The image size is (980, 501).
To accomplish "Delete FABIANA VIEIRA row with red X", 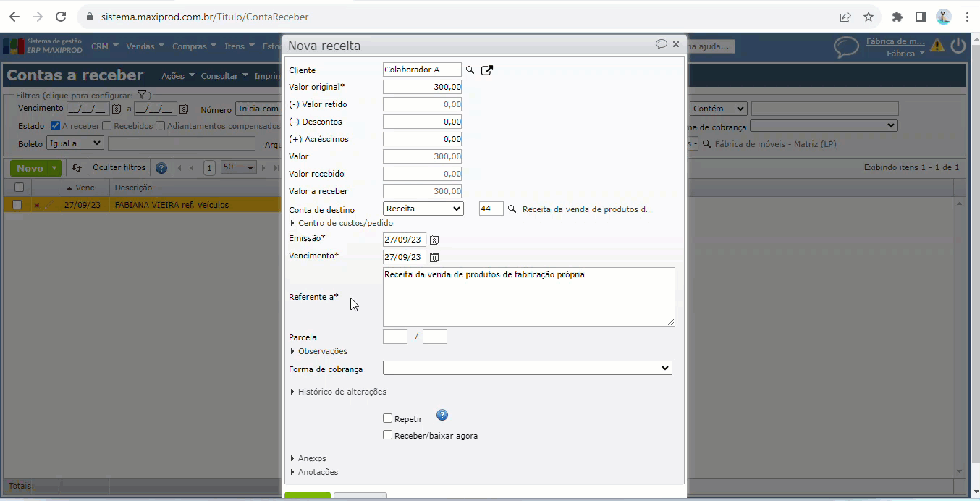I will click(x=36, y=205).
